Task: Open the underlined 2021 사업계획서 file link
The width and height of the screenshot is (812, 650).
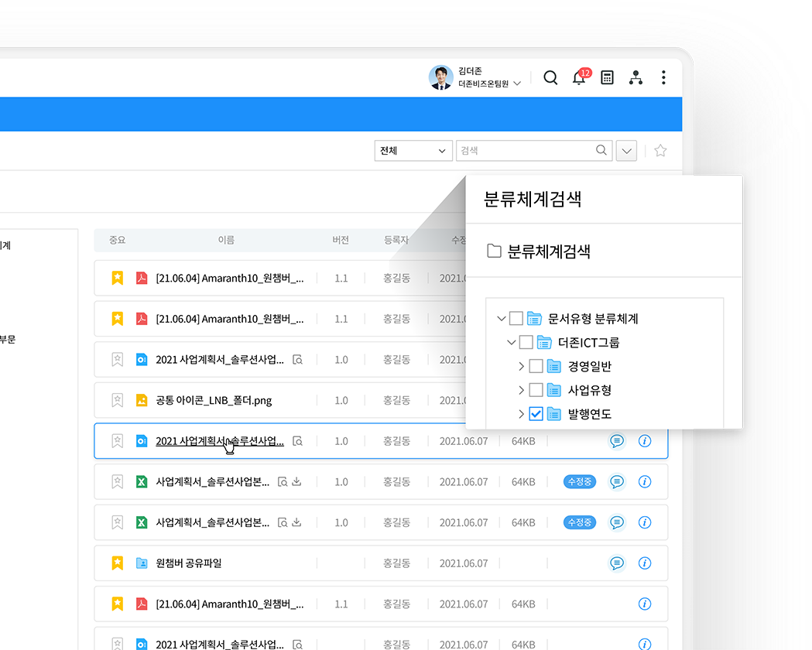Action: coord(220,441)
